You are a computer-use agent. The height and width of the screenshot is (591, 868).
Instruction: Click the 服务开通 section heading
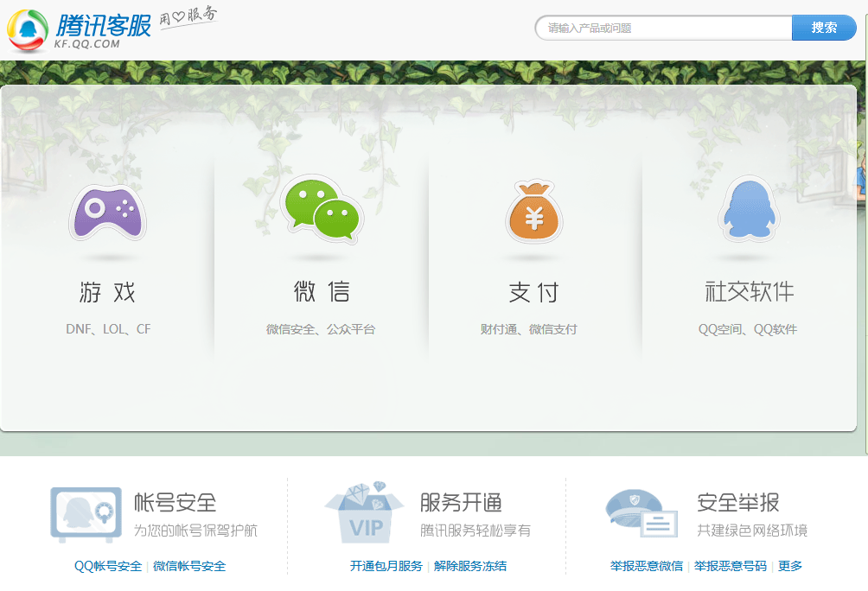[x=461, y=503]
